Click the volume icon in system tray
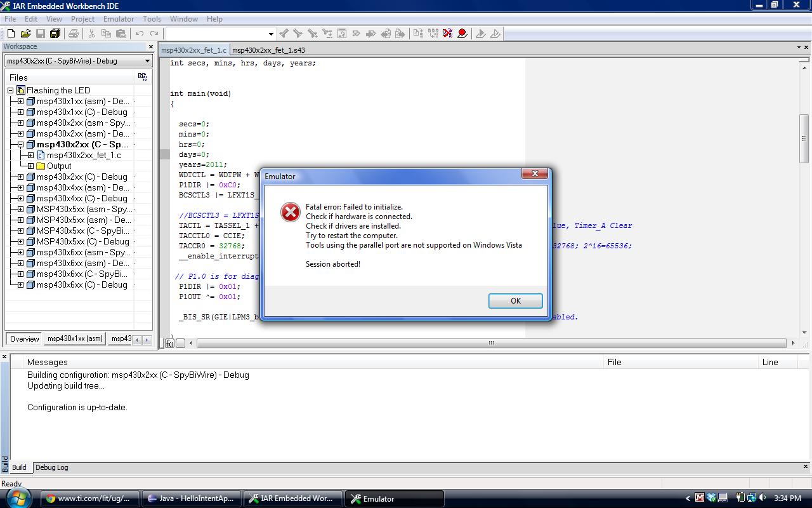 pyautogui.click(x=762, y=498)
